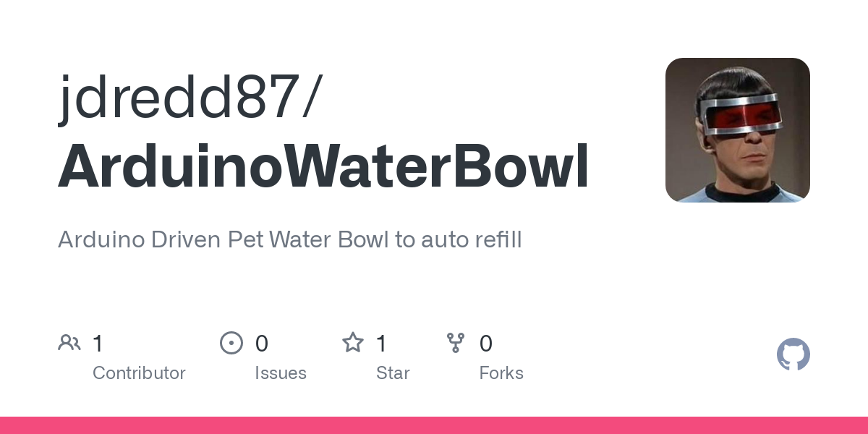Click the Contributors people icon
868x434 pixels.
tap(69, 343)
